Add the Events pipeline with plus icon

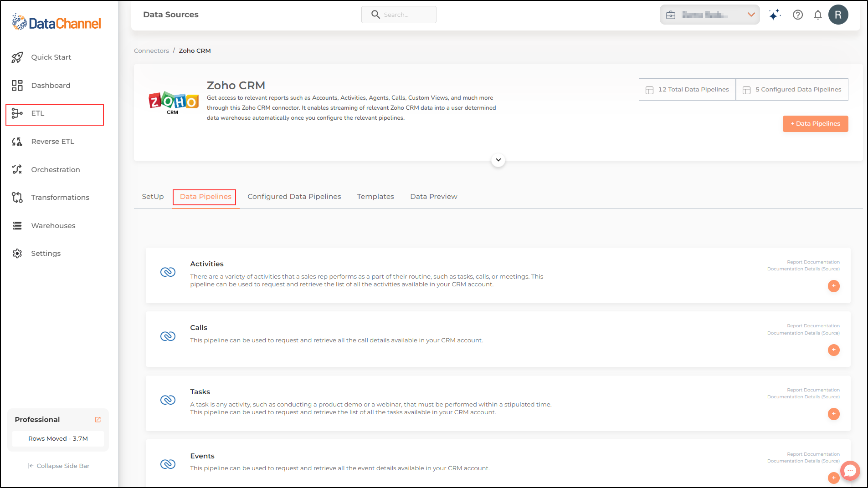click(834, 478)
